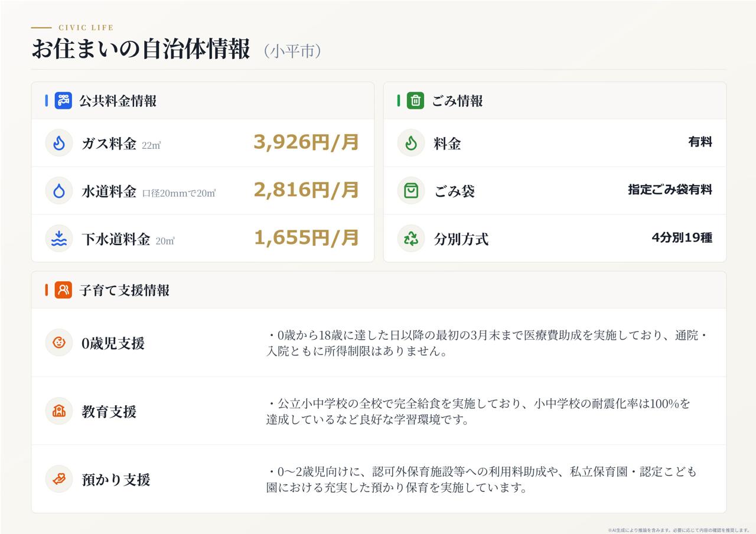Click the baby face icon for 0歳児支援

pyautogui.click(x=59, y=343)
